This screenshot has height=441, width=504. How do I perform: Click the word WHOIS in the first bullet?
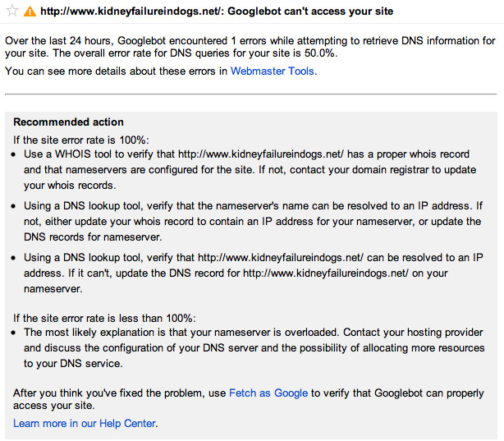coord(73,154)
